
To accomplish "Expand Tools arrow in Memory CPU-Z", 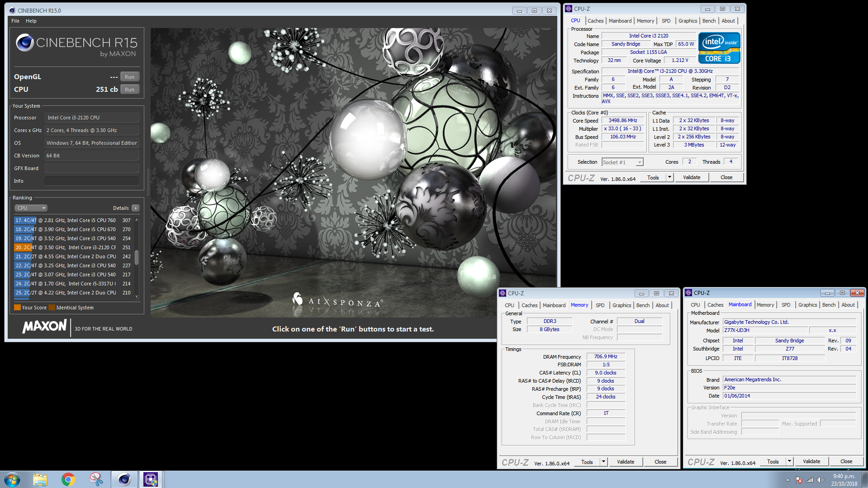I will tap(603, 462).
